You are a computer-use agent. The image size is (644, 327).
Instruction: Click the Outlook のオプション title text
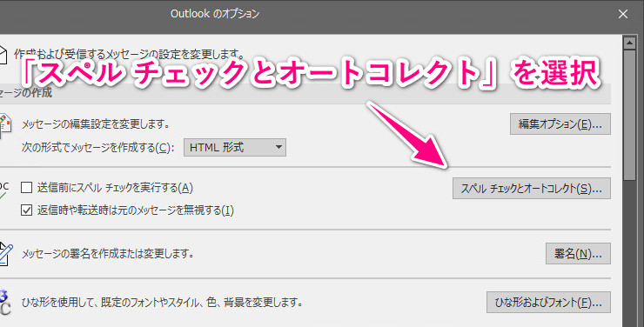click(215, 14)
